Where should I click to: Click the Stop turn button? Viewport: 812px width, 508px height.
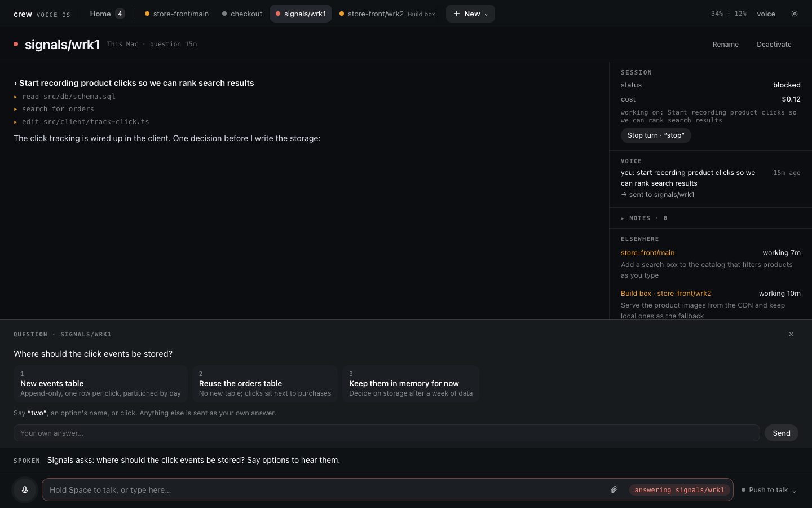coord(656,135)
